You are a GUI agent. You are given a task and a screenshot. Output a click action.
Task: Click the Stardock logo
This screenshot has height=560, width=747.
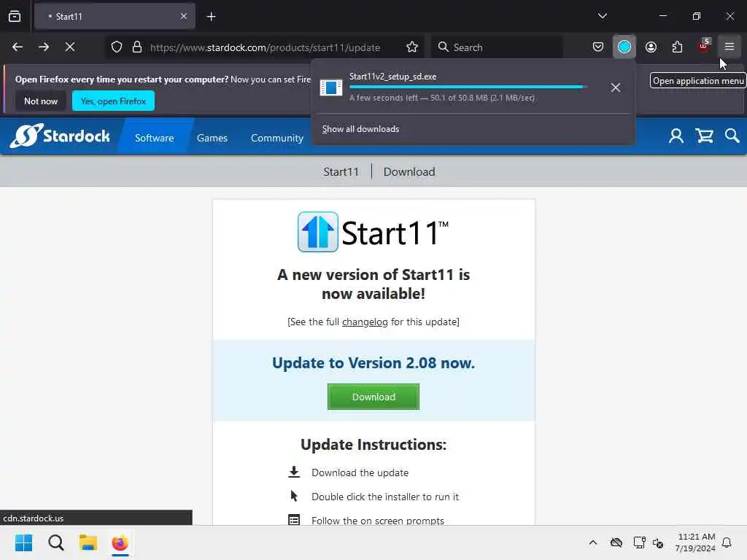pos(60,136)
